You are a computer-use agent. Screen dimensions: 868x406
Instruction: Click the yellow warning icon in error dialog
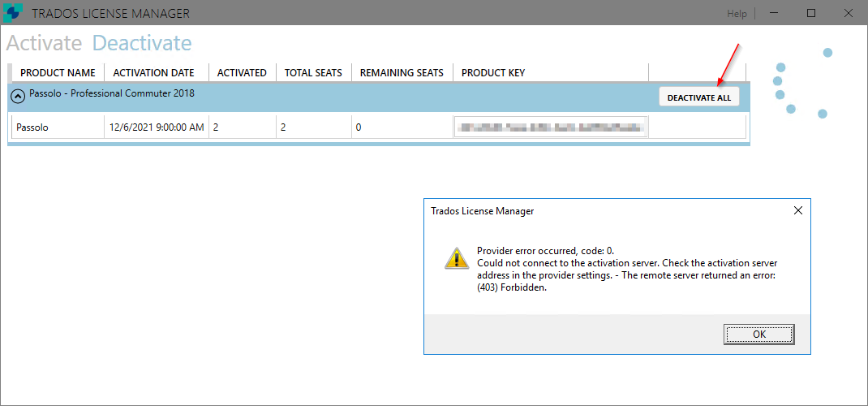click(456, 258)
